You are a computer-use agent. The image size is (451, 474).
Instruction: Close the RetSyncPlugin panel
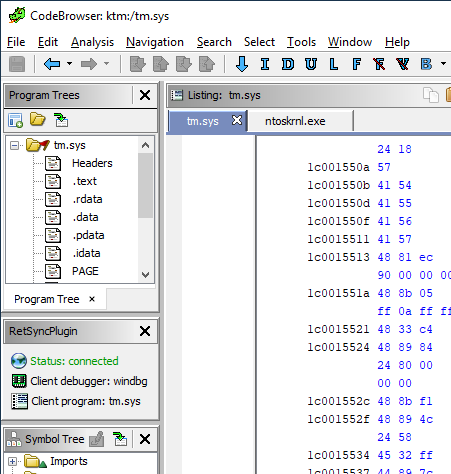point(145,331)
